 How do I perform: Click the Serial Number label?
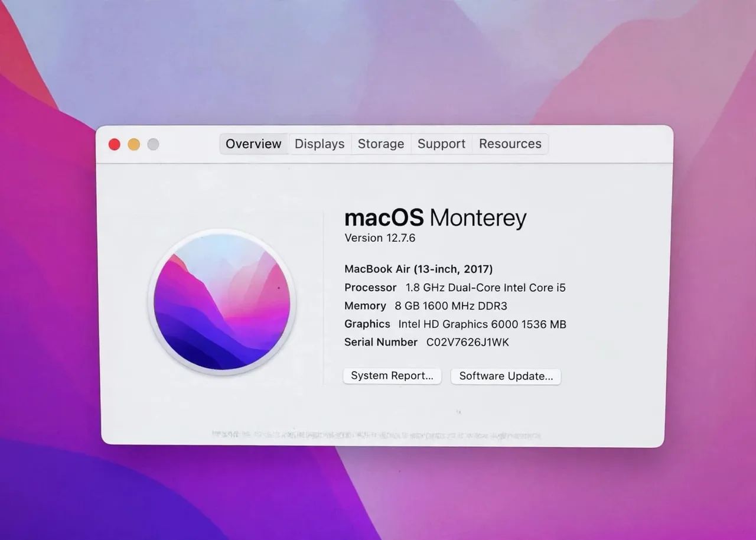click(381, 343)
